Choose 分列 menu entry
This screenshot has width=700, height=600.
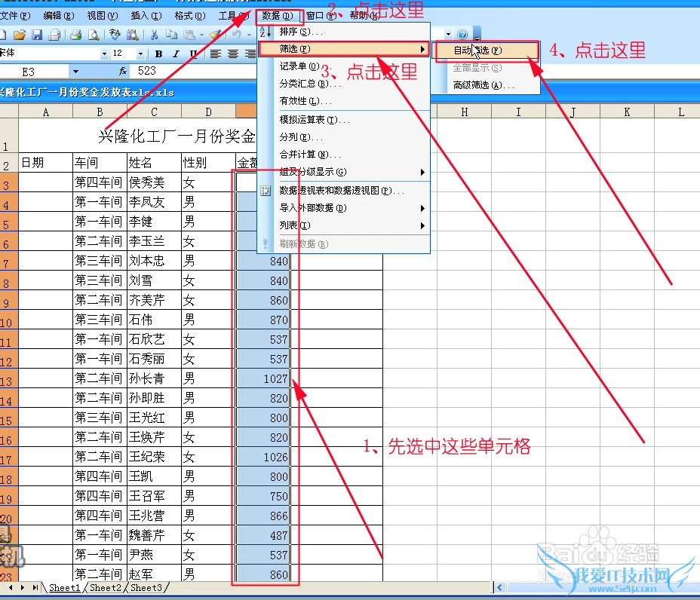point(344,137)
